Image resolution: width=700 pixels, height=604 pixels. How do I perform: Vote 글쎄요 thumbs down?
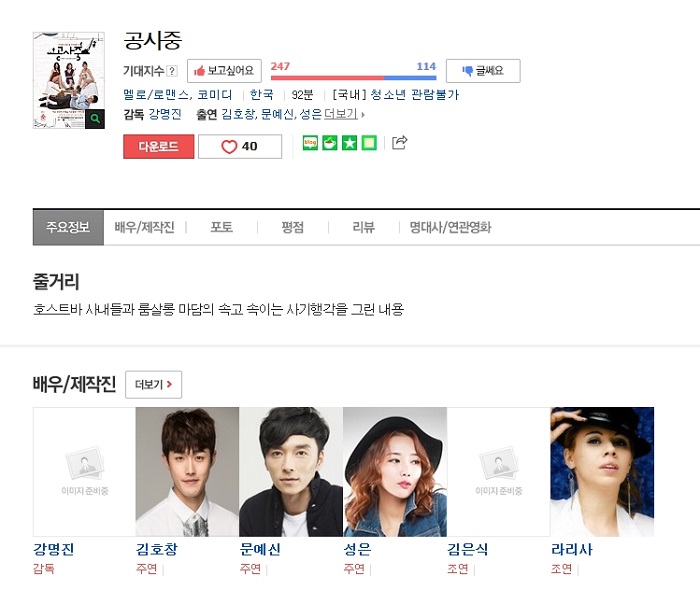(x=483, y=71)
